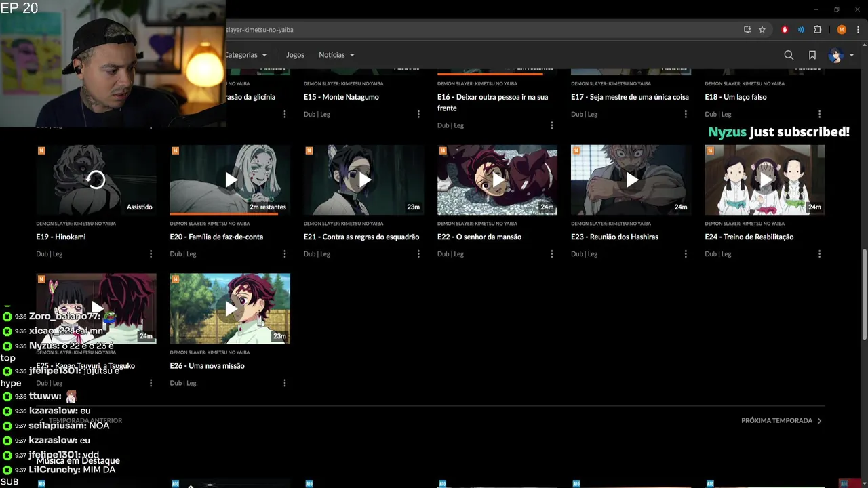Play episode E25 Kanao Tsuyuri thumbnail
Screen dimensions: 868x488
pos(96,308)
